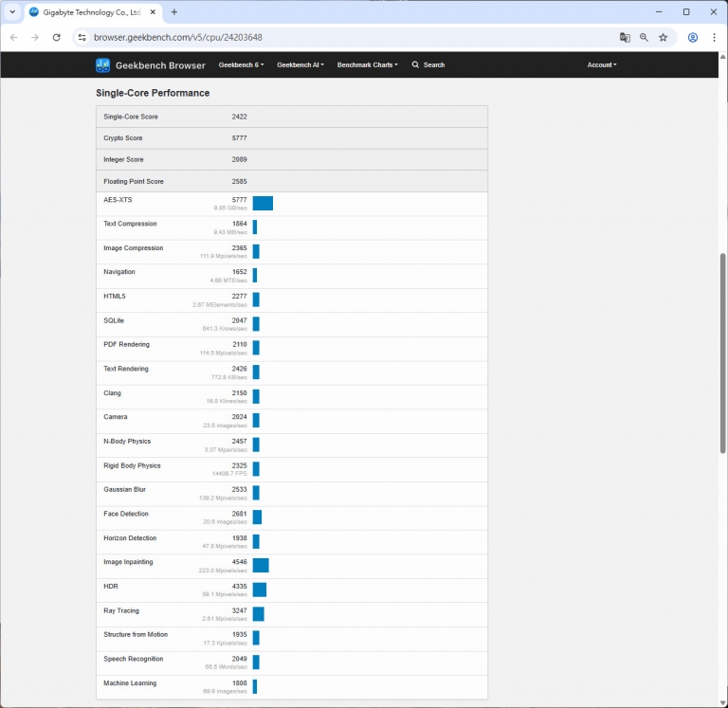Expand the Geekbench 6 dropdown menu
The image size is (728, 708).
[241, 65]
